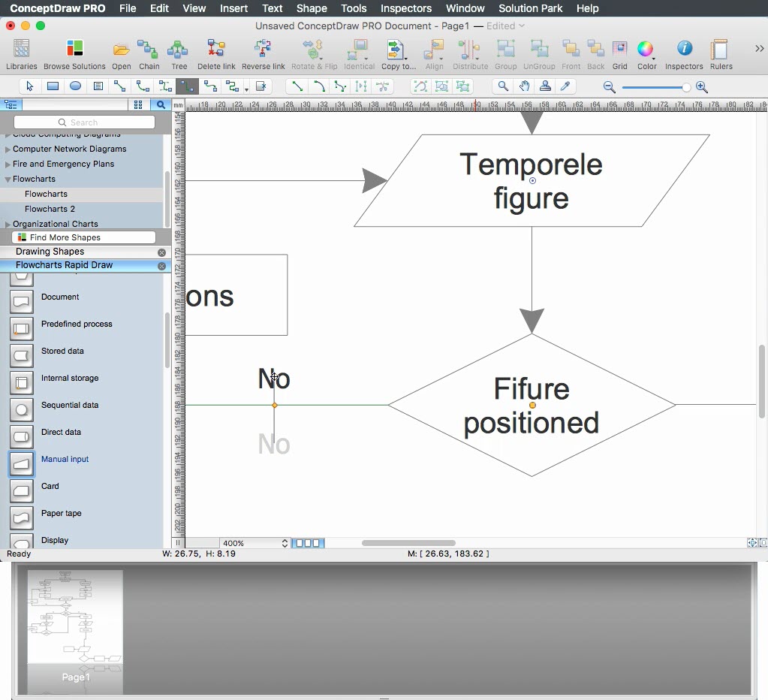
Task: Click the library Search field
Action: [x=84, y=122]
